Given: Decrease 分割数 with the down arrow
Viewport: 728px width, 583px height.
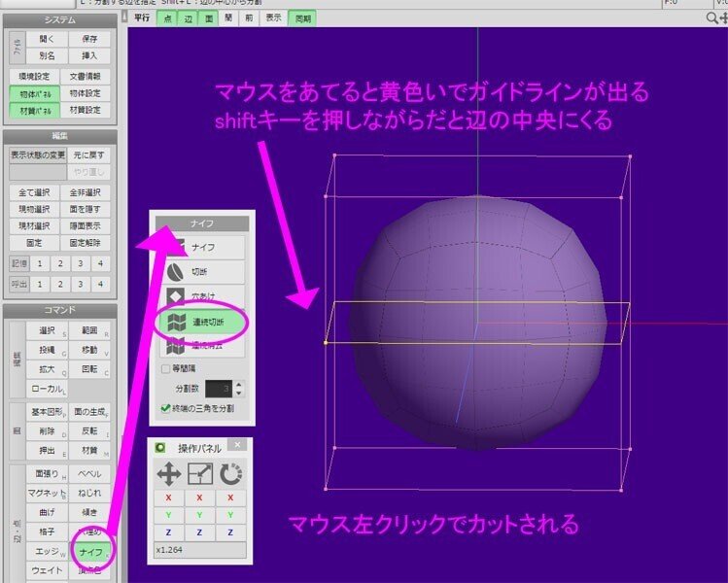Looking at the screenshot, I should click(239, 393).
